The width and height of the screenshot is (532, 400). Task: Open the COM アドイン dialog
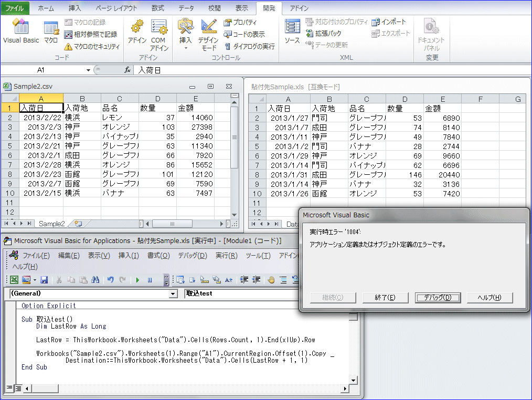pyautogui.click(x=158, y=35)
